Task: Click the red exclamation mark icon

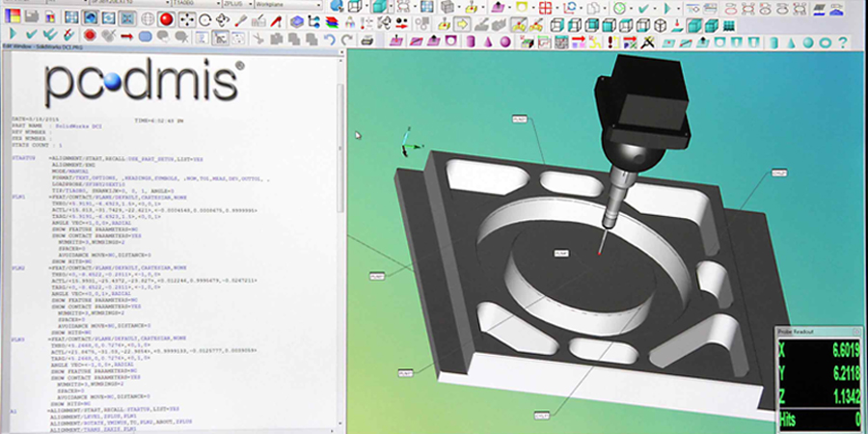Action: coord(611,42)
